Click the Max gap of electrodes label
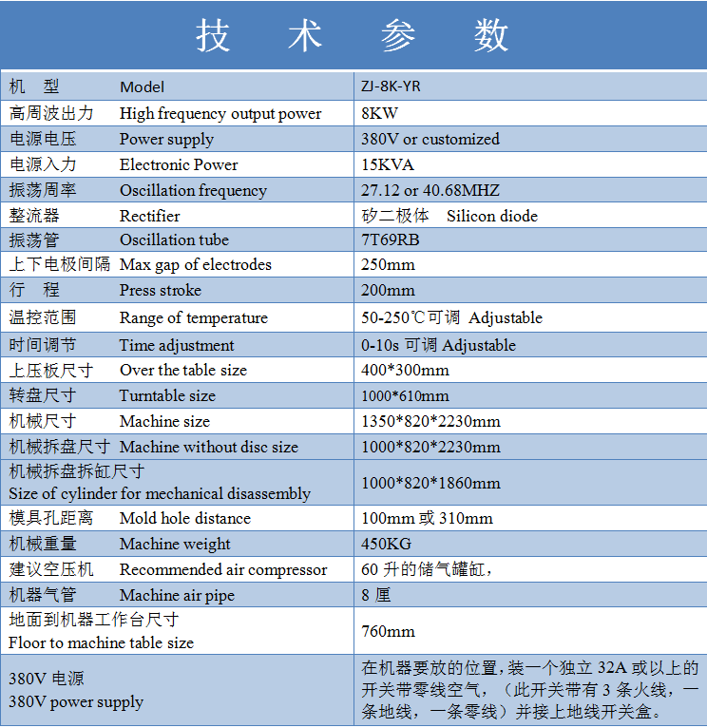 (x=195, y=265)
